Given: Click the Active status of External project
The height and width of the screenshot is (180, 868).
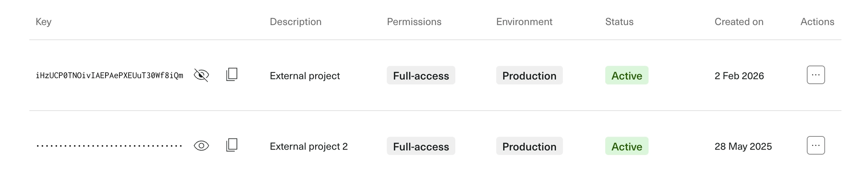Looking at the screenshot, I should (x=626, y=75).
